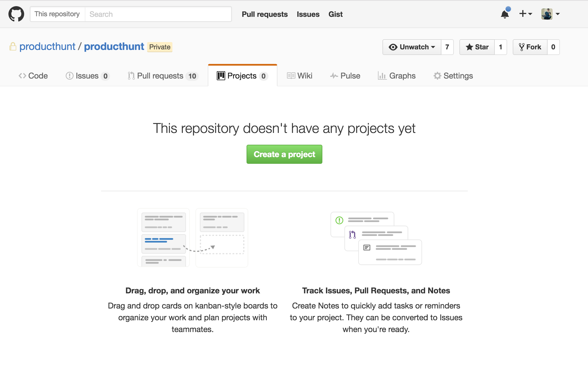
Task: Open Gist in the top navigation
Action: (336, 14)
